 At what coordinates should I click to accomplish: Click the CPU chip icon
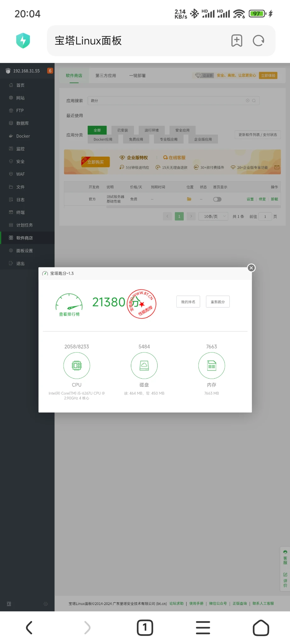[x=77, y=365]
